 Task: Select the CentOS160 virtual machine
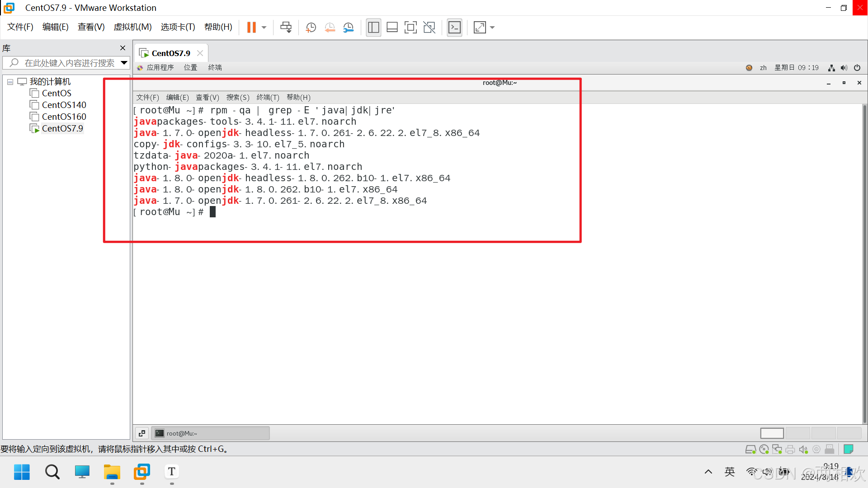pos(64,117)
